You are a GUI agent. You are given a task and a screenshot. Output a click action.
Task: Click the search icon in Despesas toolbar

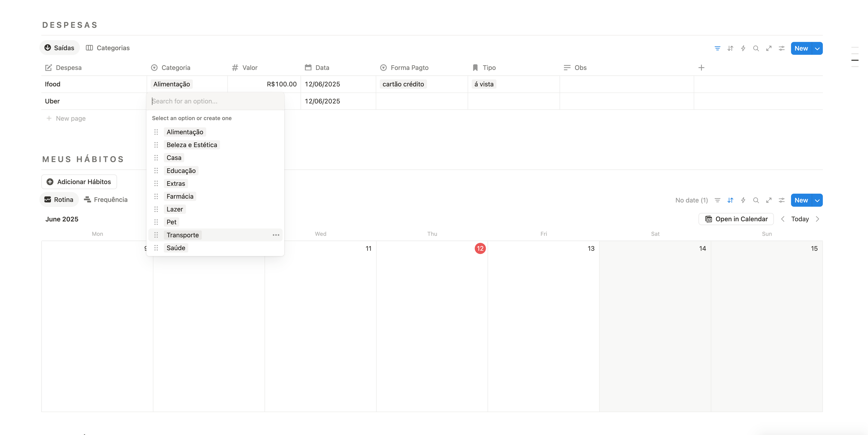point(756,49)
